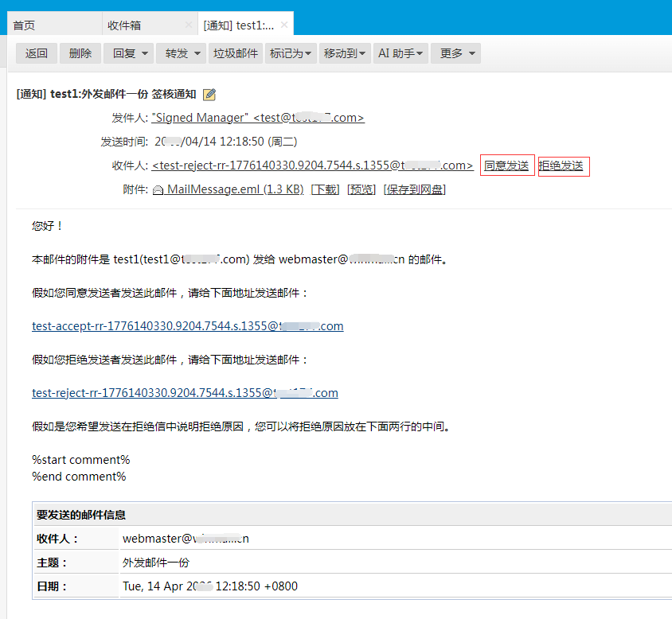This screenshot has width=672, height=619.
Task: Switch to the 首页 tab
Action: click(x=24, y=25)
